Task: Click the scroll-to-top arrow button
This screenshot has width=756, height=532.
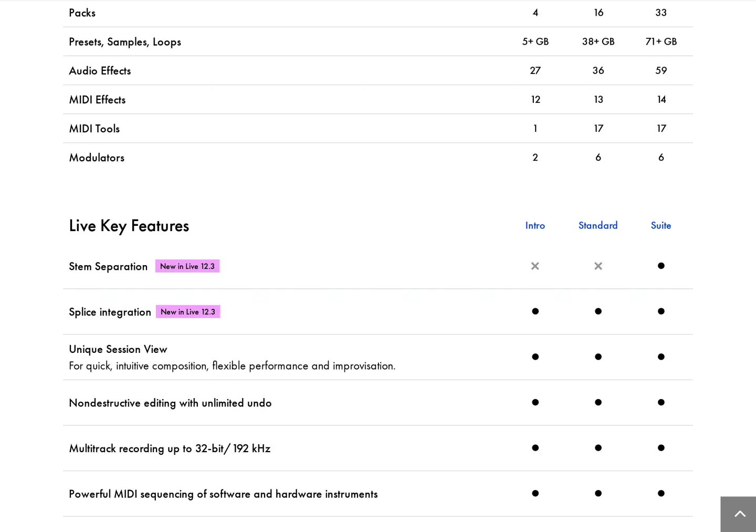Action: tap(739, 514)
